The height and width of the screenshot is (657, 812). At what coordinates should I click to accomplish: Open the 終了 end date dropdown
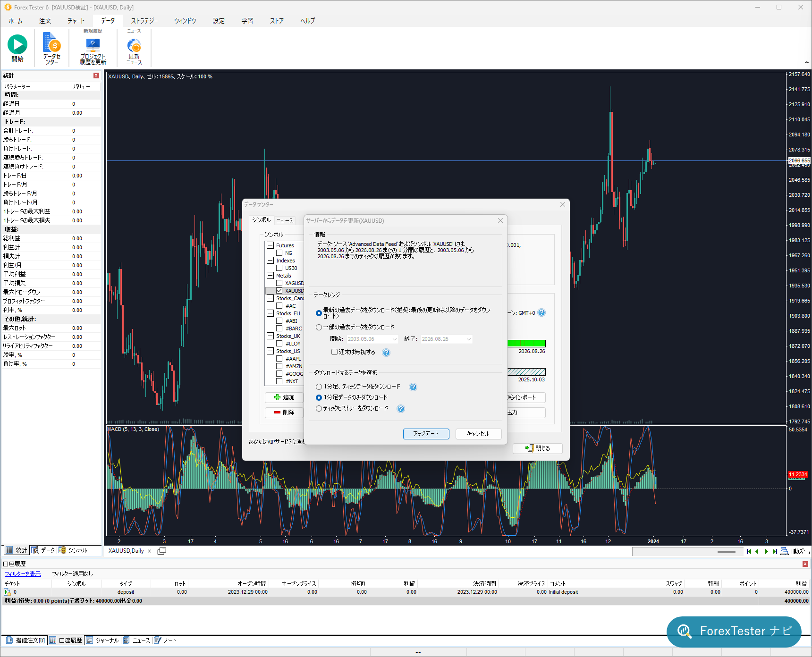[x=468, y=339]
